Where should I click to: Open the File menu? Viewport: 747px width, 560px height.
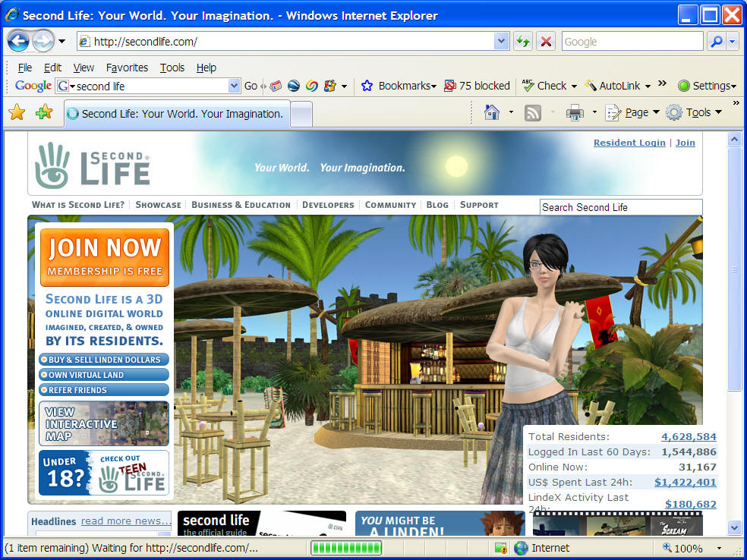coord(25,68)
